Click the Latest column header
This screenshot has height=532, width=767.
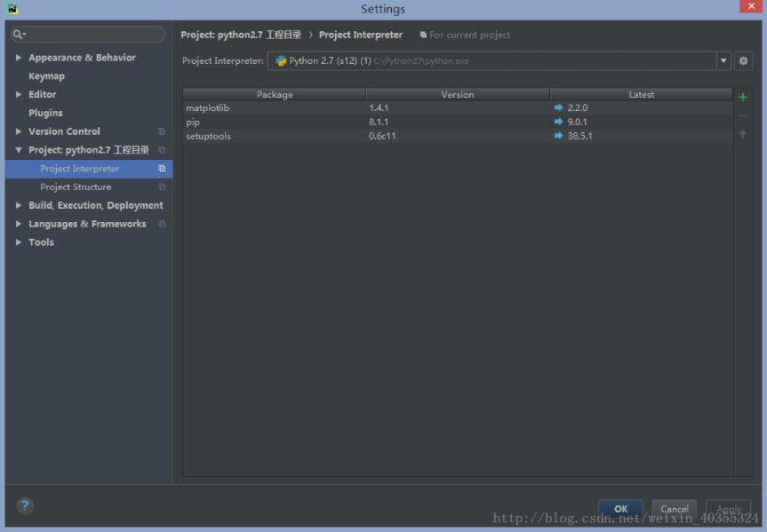(x=641, y=94)
